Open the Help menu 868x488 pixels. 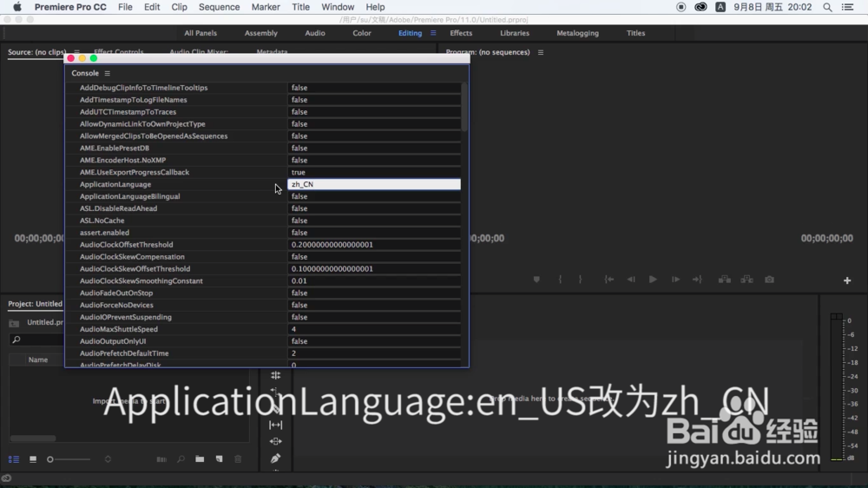pyautogui.click(x=375, y=7)
